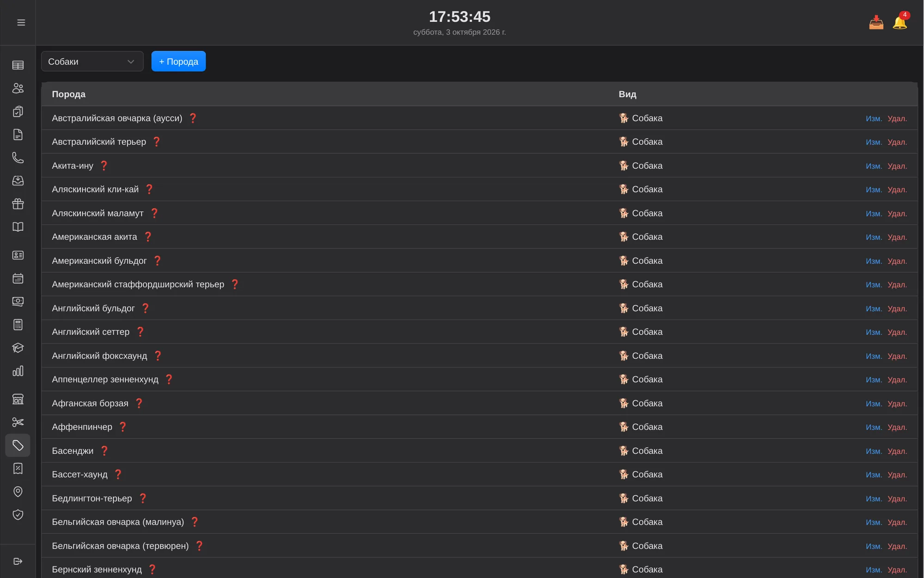Open the table list sidebar icon
Screen dimensions: 924x578
18,65
